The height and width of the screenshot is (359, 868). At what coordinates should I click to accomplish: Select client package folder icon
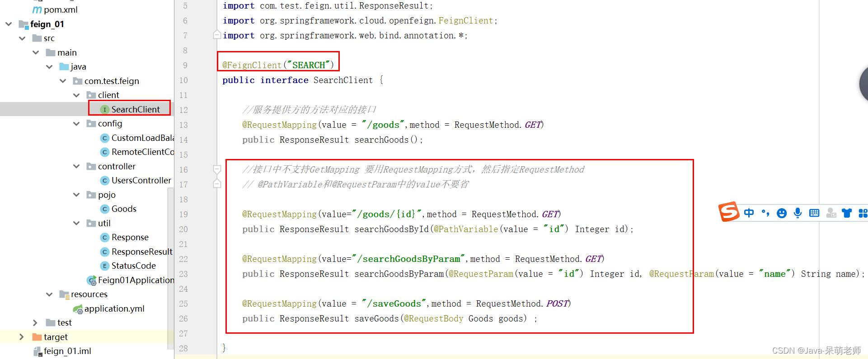[x=91, y=95]
